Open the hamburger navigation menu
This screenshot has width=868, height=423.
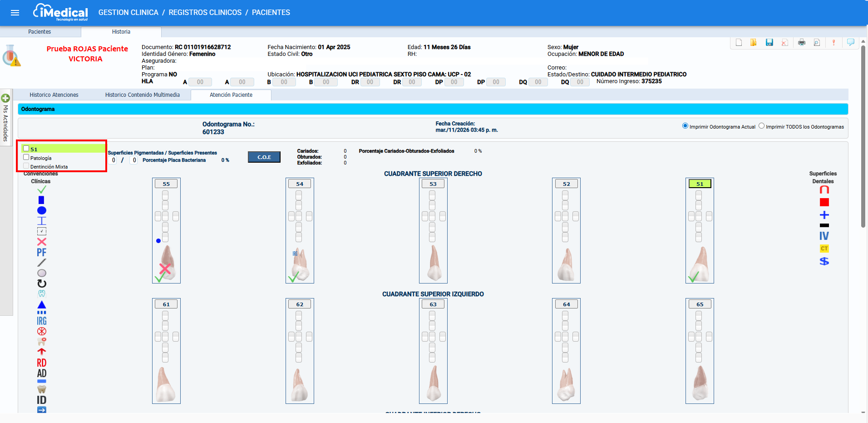(15, 13)
